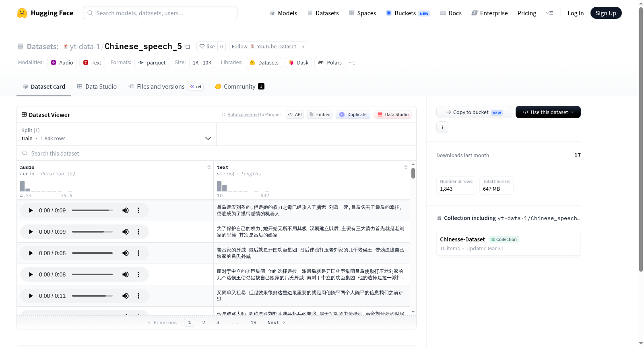
Task: Filter by Audio modality tag
Action: click(62, 62)
